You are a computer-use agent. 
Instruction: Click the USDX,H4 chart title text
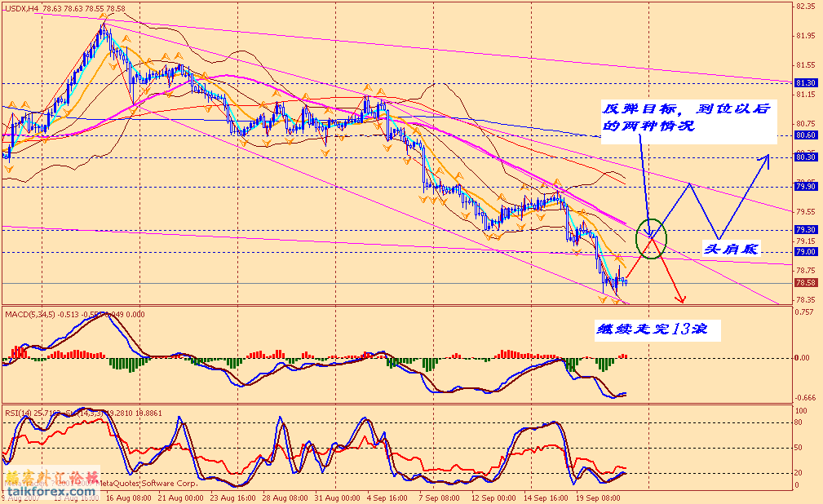point(21,8)
